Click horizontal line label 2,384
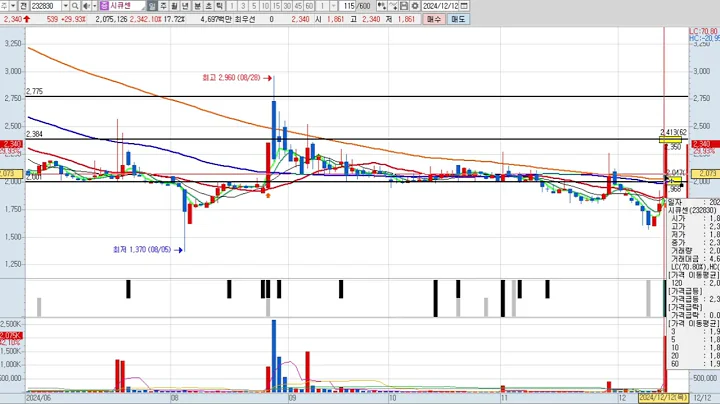Viewport: 720px width, 404px height. click(34, 134)
